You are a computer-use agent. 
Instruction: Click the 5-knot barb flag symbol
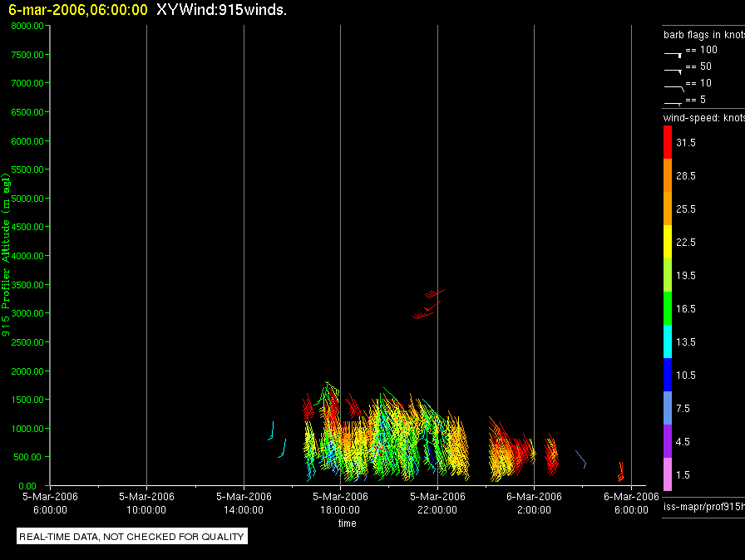pos(673,103)
